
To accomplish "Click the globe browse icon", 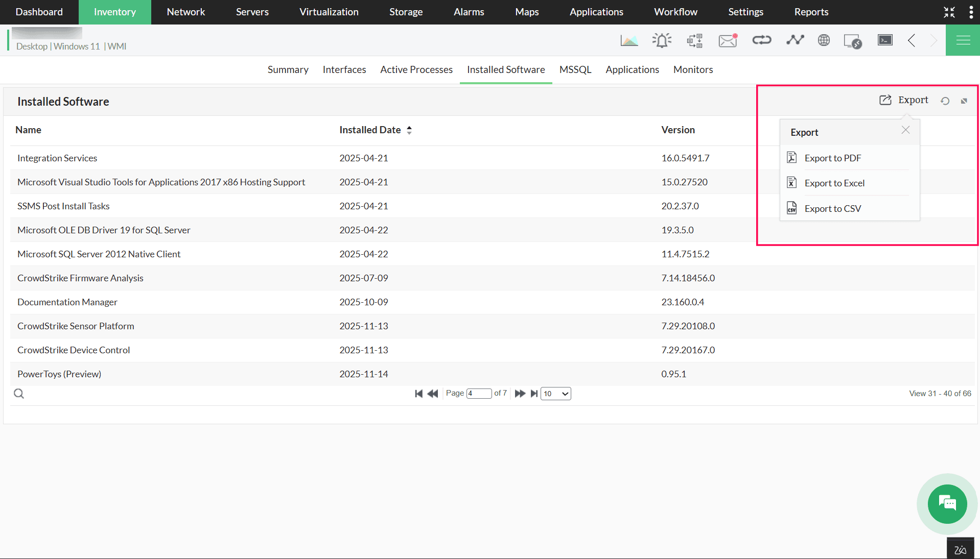I will [824, 40].
